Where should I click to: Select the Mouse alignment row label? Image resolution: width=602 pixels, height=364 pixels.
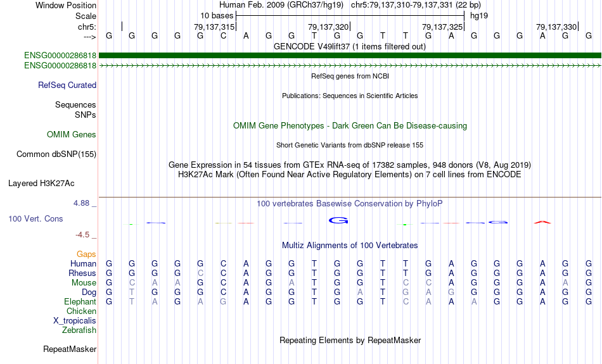(x=84, y=283)
